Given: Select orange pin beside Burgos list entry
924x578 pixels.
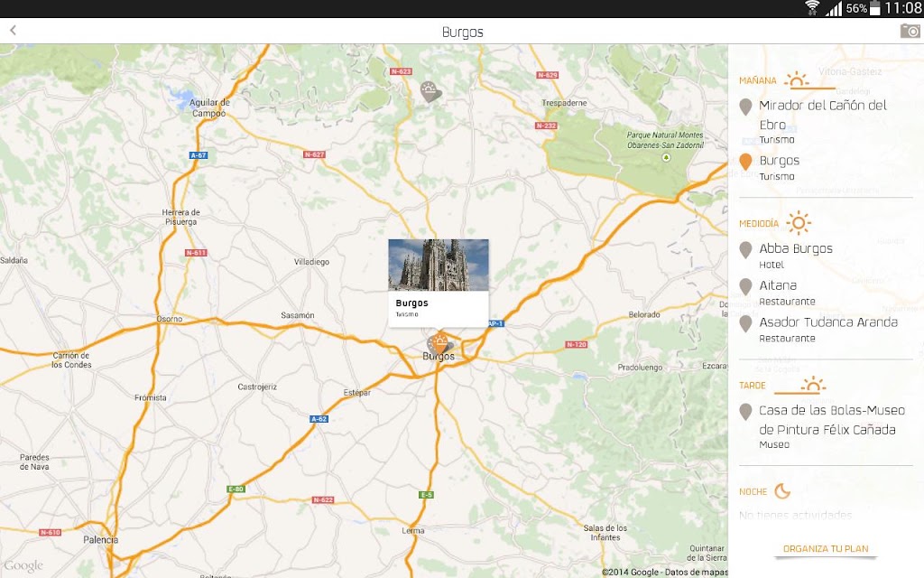Looking at the screenshot, I should pyautogui.click(x=745, y=162).
